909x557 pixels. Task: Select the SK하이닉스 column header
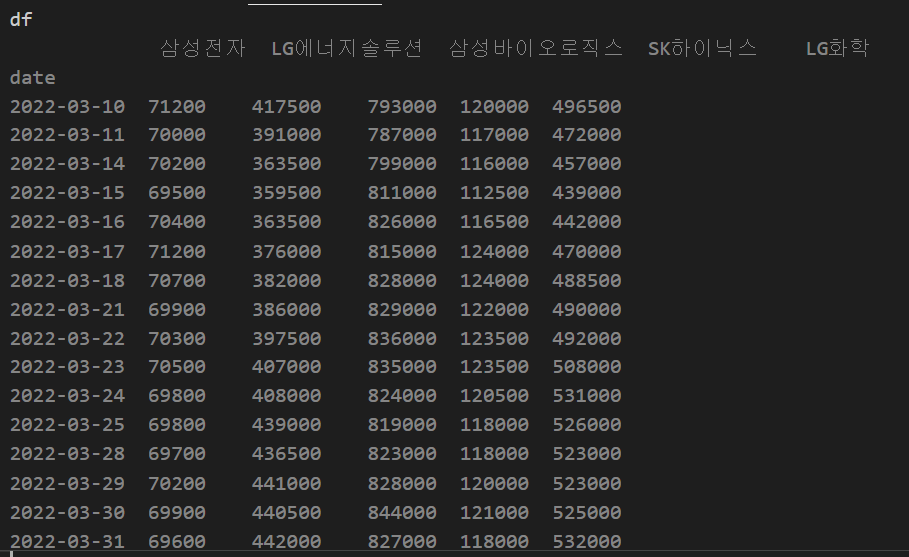click(x=702, y=48)
